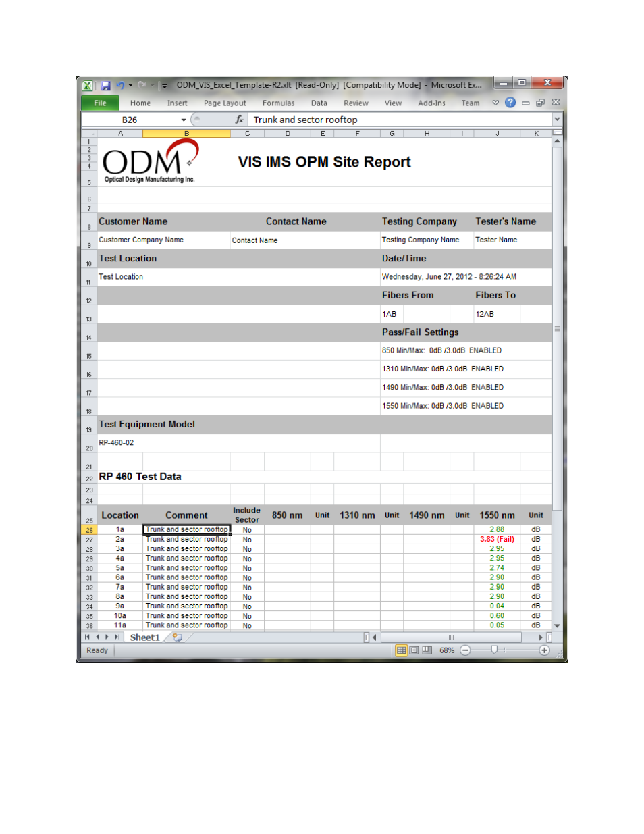Viewport: 644px width, 834px height.
Task: Minimize the workbook window inside Excel
Action: point(525,103)
